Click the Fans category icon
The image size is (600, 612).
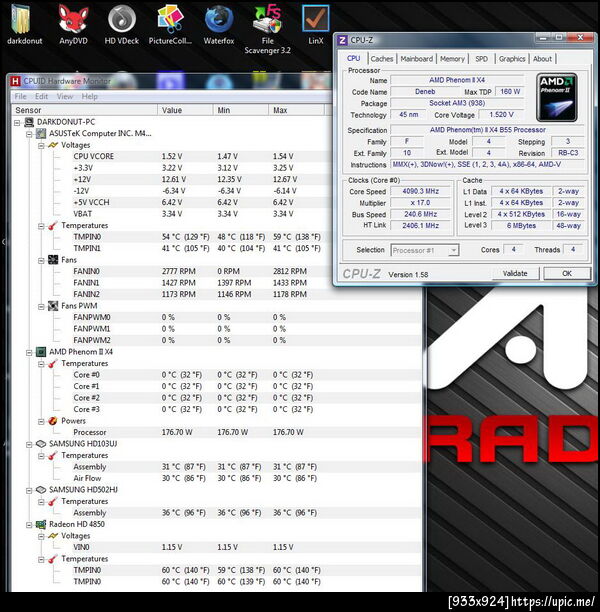pyautogui.click(x=53, y=260)
